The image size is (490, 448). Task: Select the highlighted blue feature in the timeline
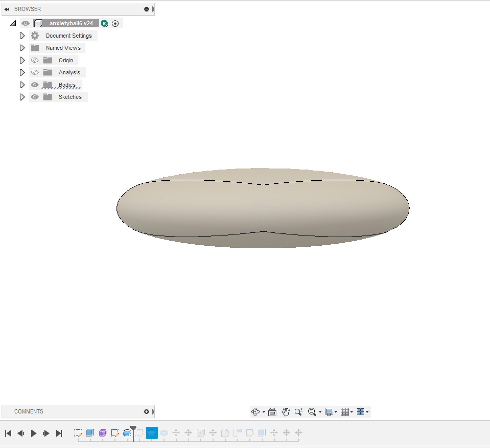151,433
